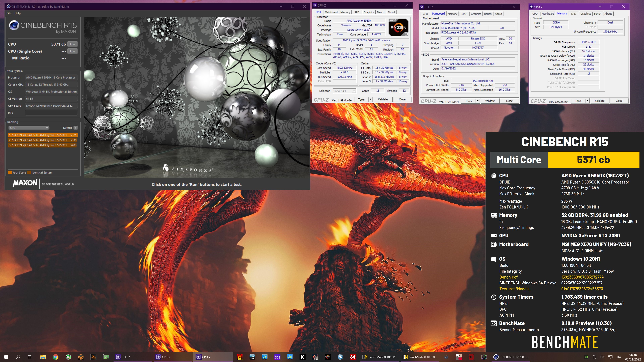
Task: Run the CPU (Single Core) test
Action: click(x=72, y=51)
